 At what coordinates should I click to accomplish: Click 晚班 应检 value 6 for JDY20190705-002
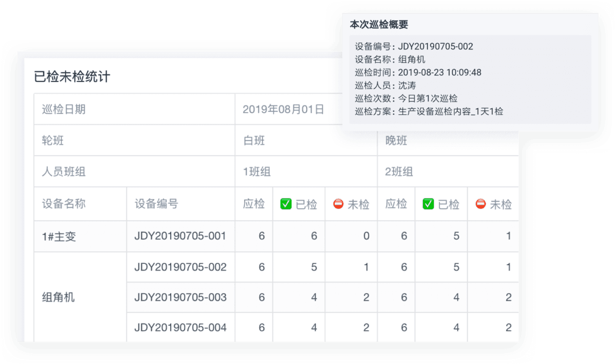(404, 267)
